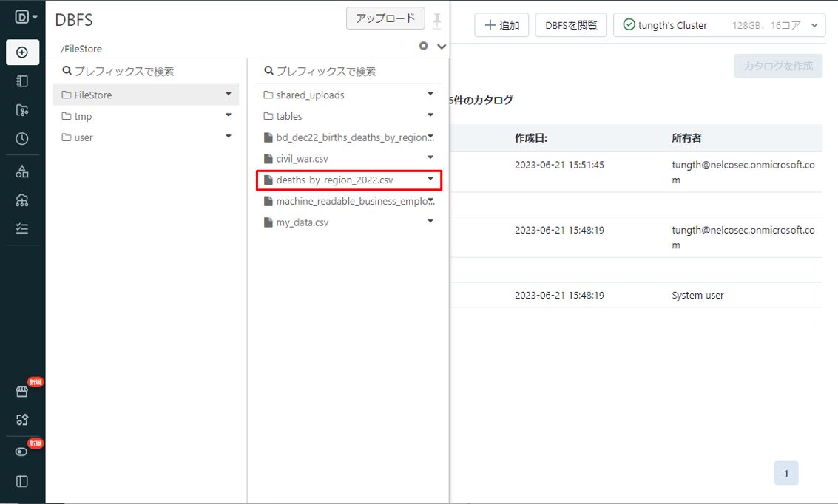Open the Workflows checklist sidebar icon

coord(22,228)
